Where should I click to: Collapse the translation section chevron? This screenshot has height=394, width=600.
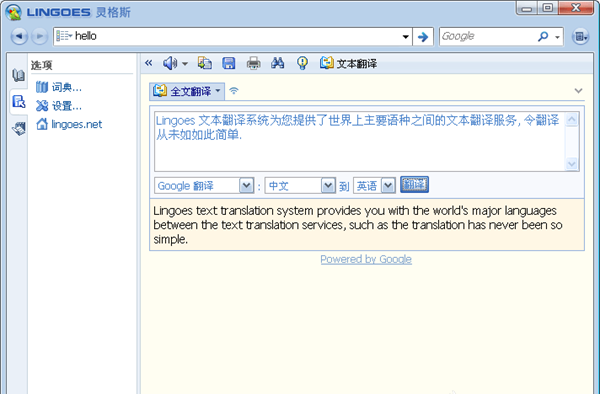point(578,91)
